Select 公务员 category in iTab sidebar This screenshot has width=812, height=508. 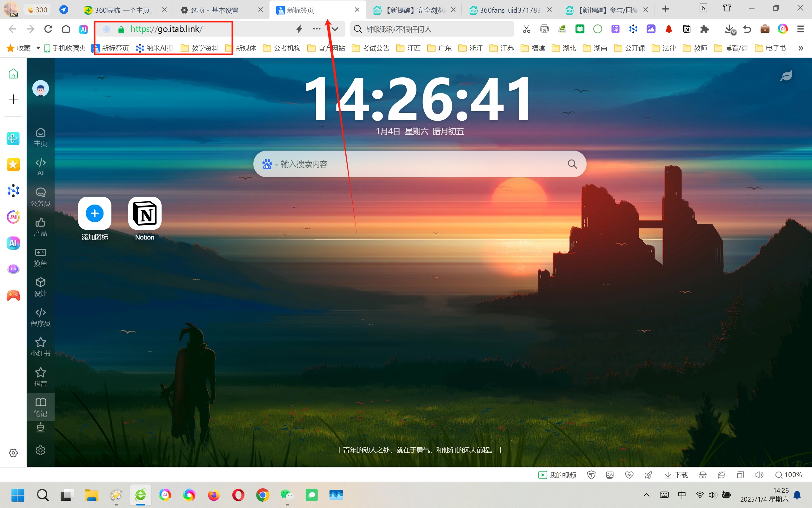click(x=40, y=197)
